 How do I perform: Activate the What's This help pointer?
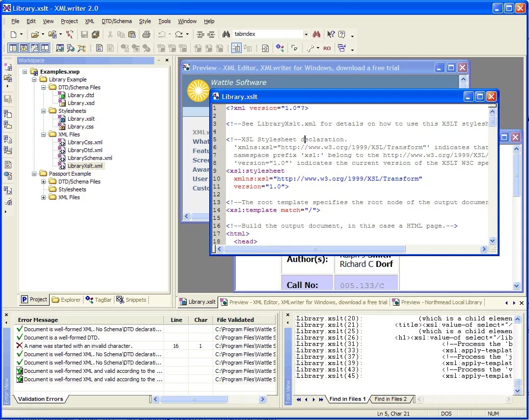coord(331,35)
